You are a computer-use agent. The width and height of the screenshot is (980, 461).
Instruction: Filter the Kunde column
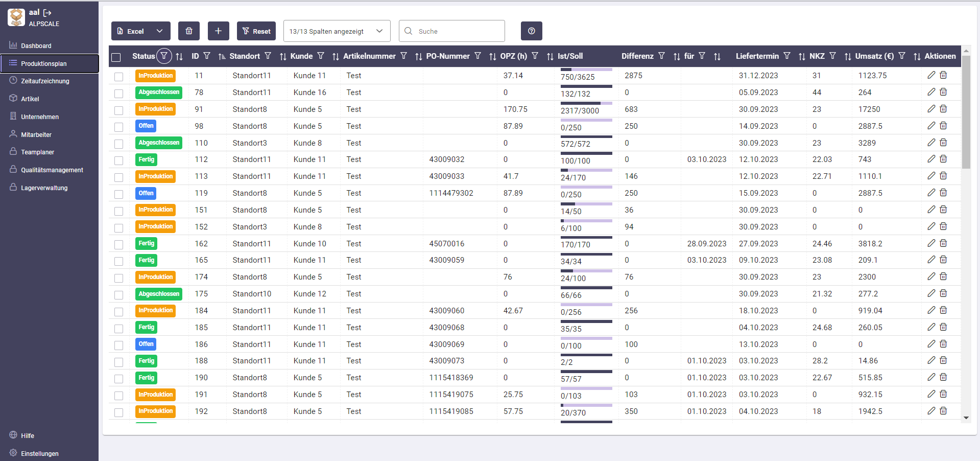321,56
